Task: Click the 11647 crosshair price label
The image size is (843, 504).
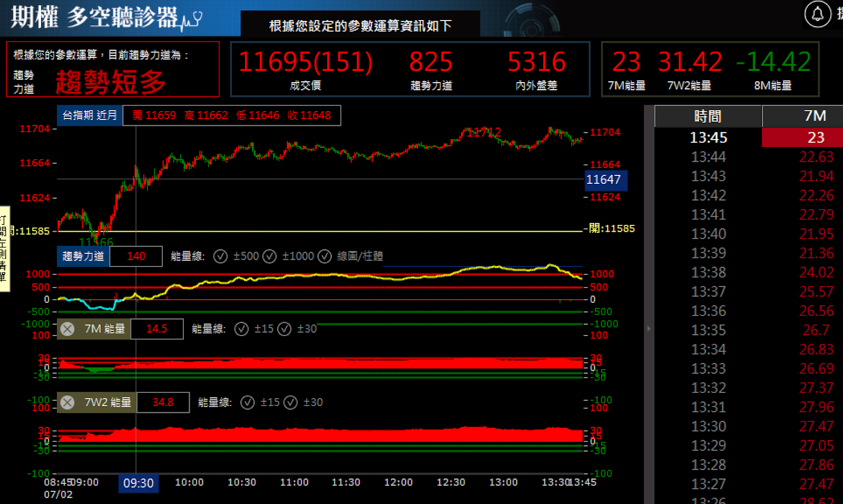Action: point(606,180)
